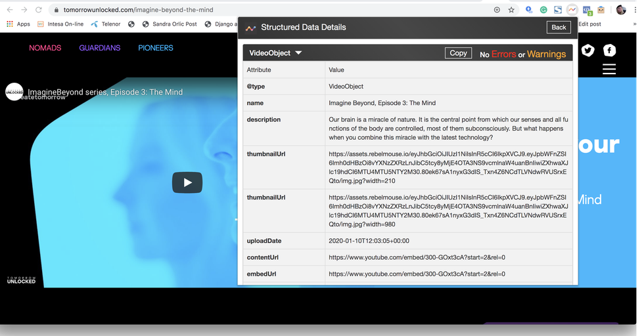Open the Sandra Orlic Post bookmark
The width and height of the screenshot is (644, 336).
[168, 24]
